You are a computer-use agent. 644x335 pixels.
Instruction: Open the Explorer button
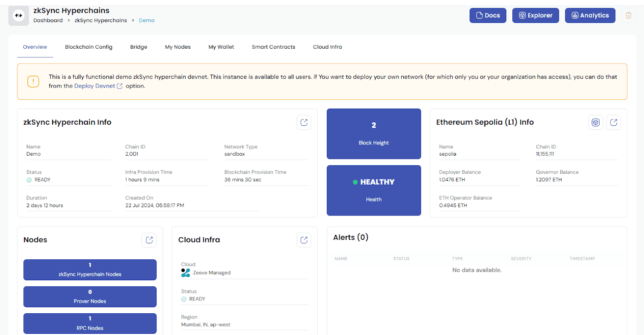pyautogui.click(x=535, y=15)
